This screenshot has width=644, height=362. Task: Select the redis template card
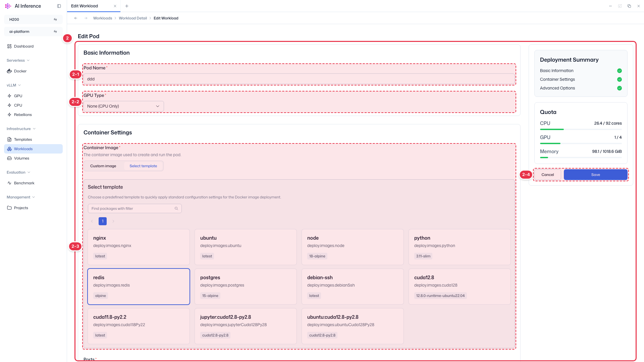pyautogui.click(x=139, y=287)
